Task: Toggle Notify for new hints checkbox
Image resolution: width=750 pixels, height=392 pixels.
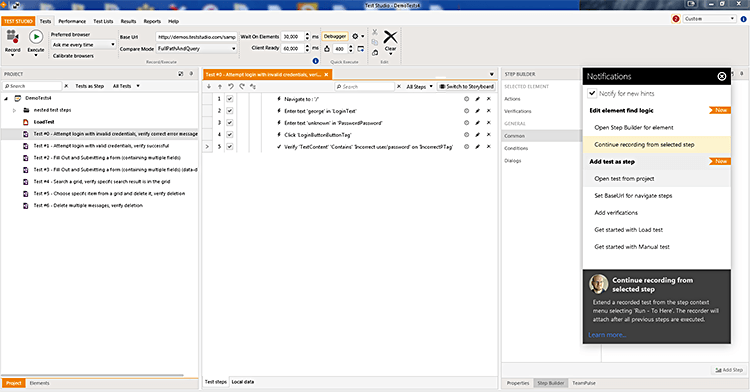Action: point(592,93)
